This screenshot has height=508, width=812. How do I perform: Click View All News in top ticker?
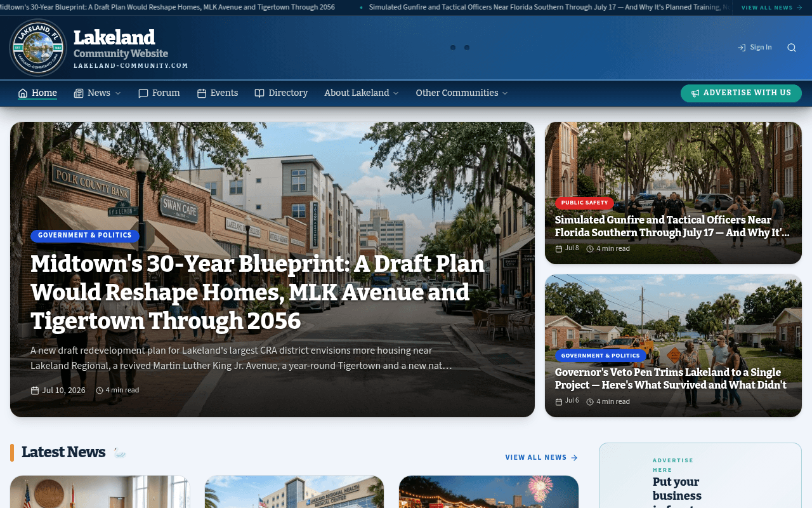point(772,8)
